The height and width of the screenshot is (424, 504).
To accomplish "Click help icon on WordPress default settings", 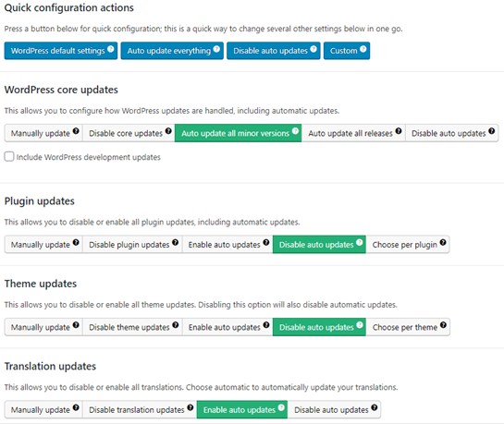I will click(x=111, y=49).
